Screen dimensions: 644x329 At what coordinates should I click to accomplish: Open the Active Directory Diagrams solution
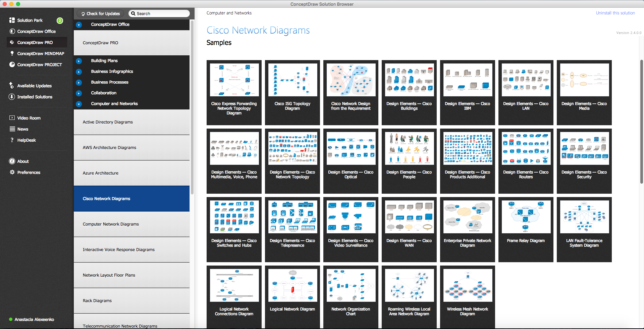coord(131,122)
